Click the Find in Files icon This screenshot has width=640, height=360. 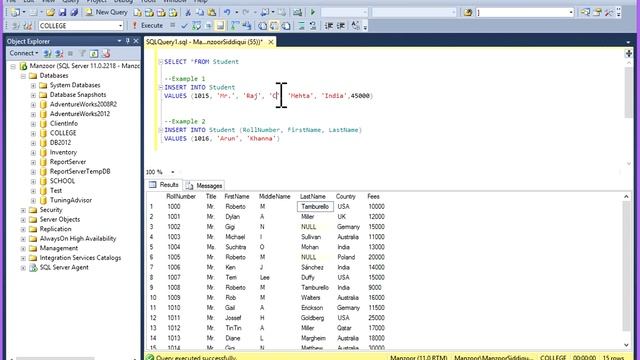pyautogui.click(x=468, y=12)
